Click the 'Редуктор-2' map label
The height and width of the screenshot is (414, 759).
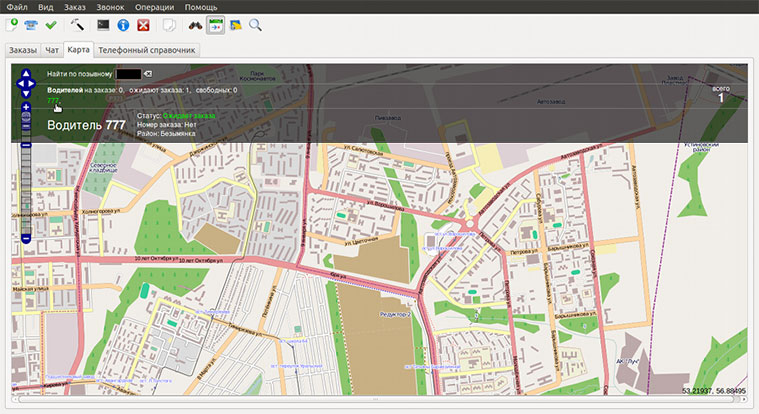tap(395, 314)
